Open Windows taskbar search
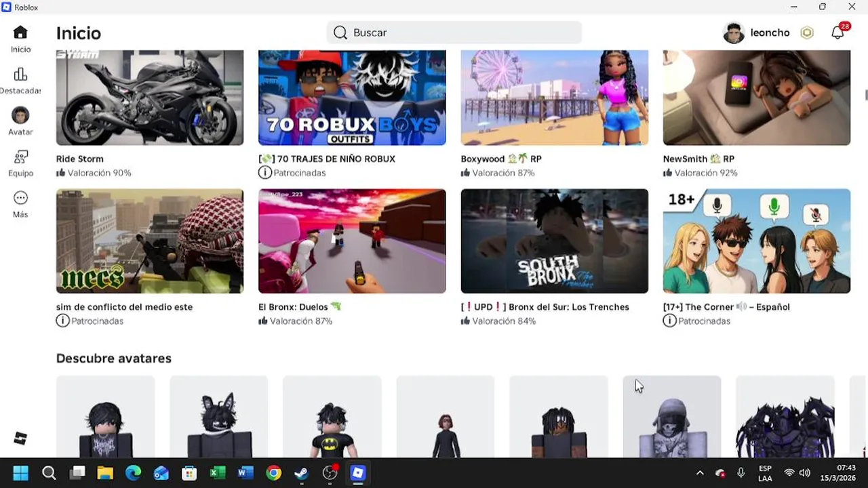Viewport: 868px width, 488px height. click(x=49, y=472)
